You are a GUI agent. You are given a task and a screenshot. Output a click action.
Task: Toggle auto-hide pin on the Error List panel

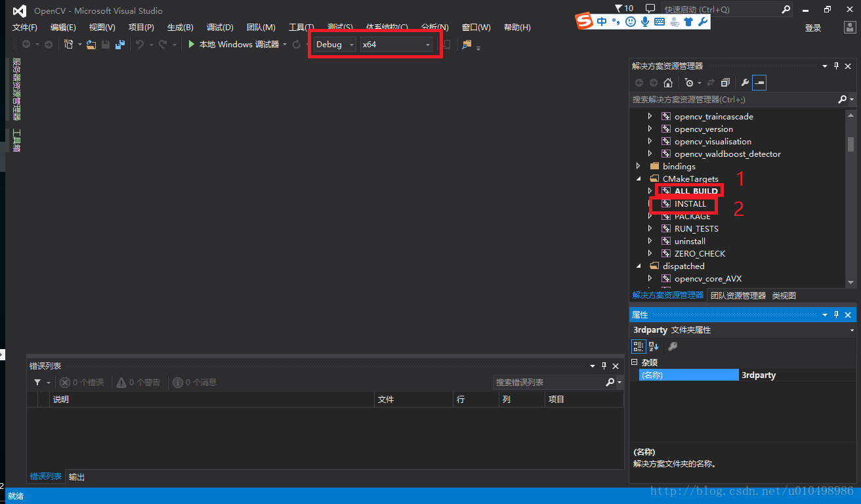click(x=604, y=366)
